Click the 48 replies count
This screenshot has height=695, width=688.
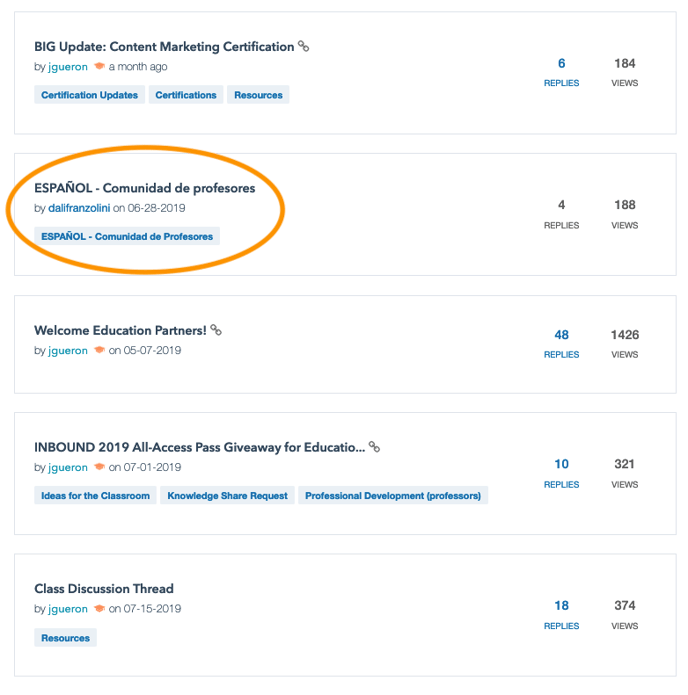(561, 335)
